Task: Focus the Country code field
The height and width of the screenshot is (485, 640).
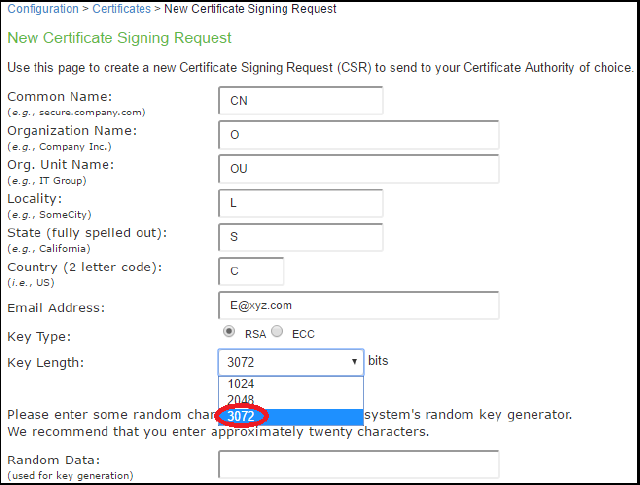Action: click(x=251, y=271)
